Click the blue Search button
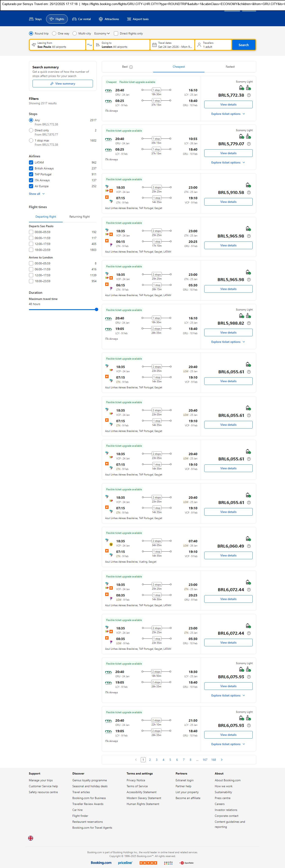Viewport: 285px width, 868px height. [243, 45]
